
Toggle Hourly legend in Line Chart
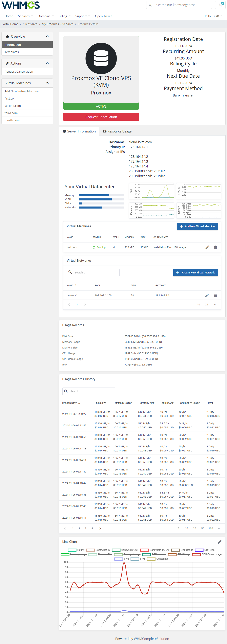tap(76, 550)
